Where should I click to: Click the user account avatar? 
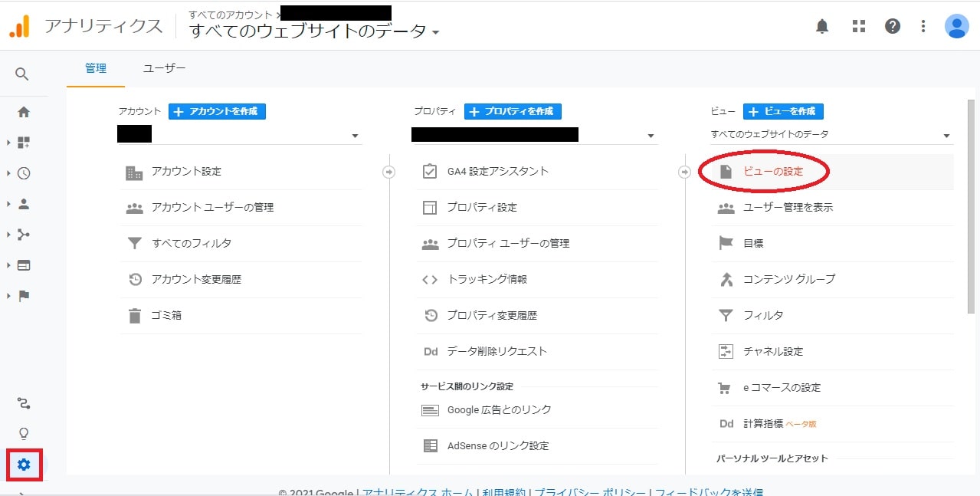click(x=957, y=27)
